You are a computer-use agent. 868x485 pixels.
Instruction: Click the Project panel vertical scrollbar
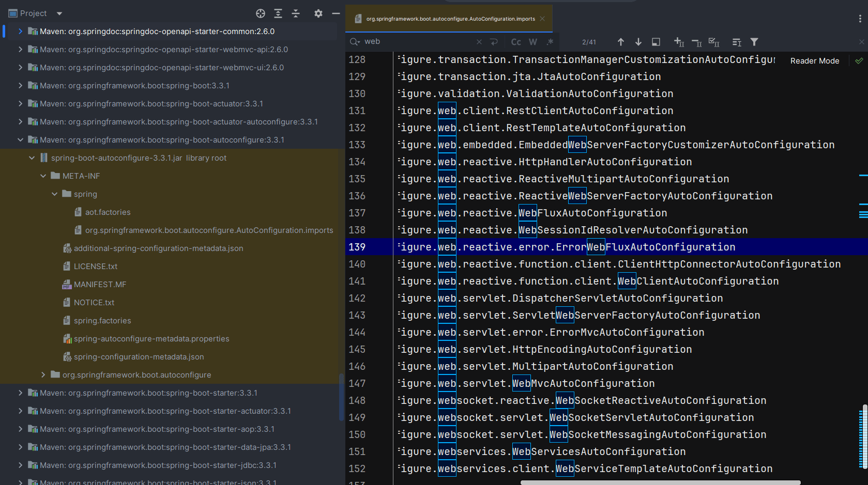(x=341, y=397)
